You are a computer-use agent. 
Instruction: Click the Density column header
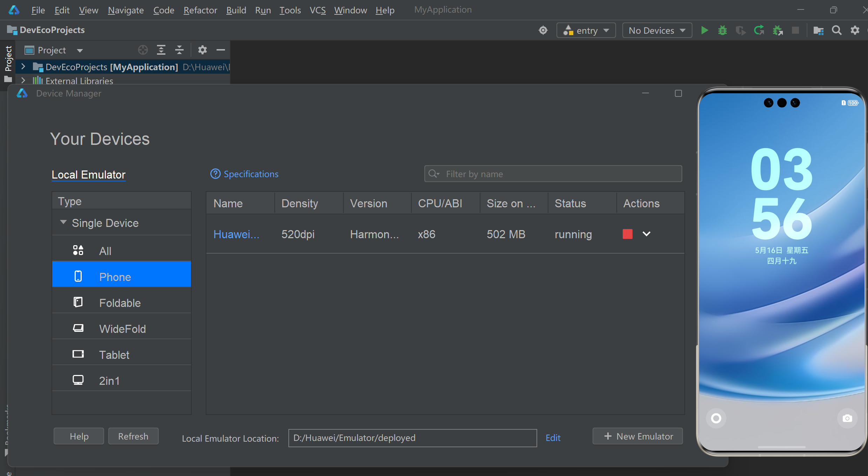click(x=309, y=203)
